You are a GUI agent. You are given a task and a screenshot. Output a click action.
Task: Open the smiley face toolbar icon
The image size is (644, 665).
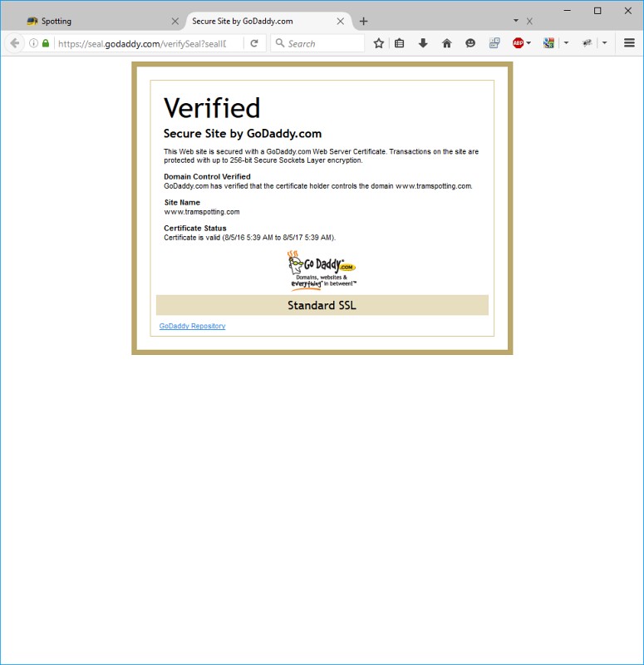(470, 43)
